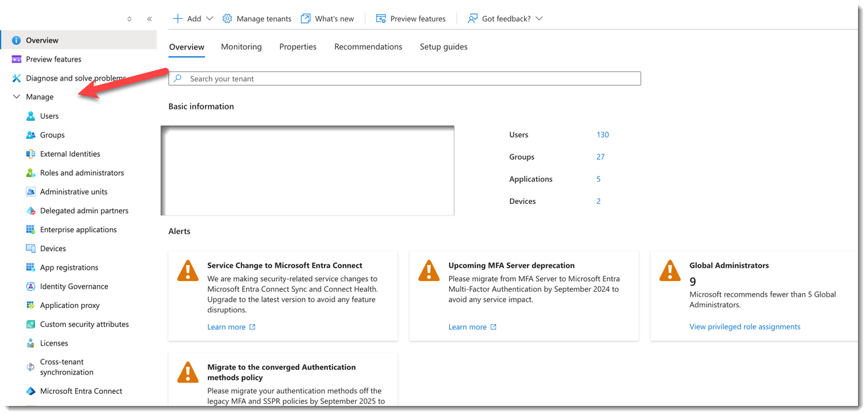
Task: Click the Users icon in sidebar
Action: click(31, 116)
